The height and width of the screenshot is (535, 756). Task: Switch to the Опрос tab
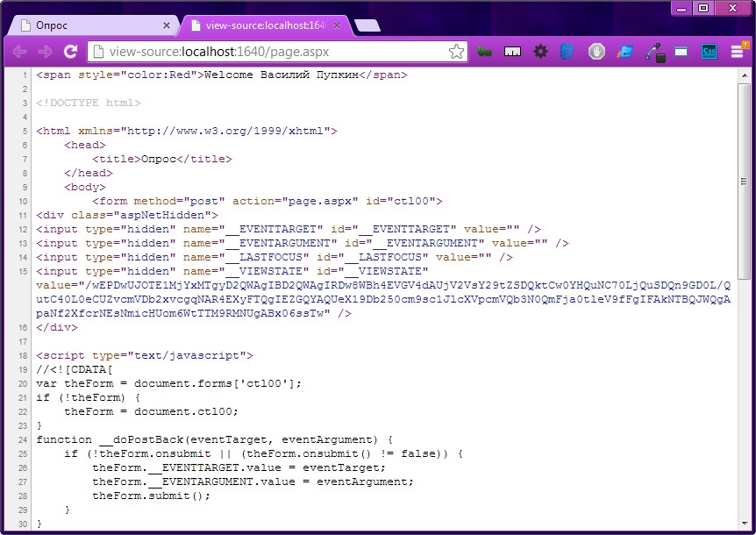92,25
